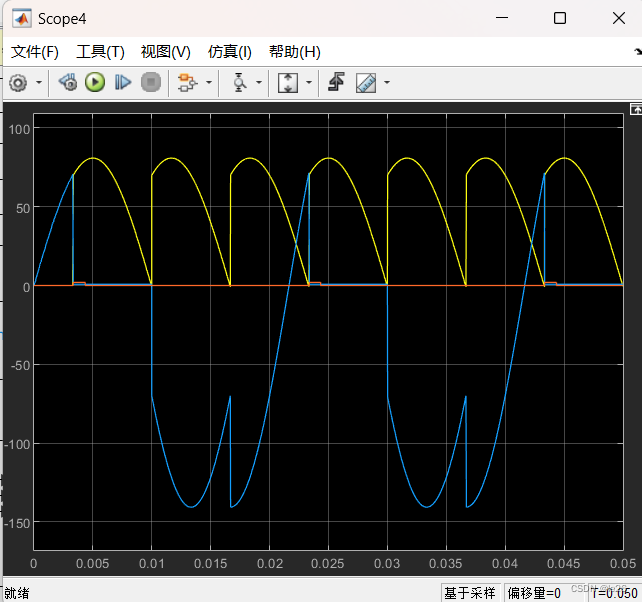The image size is (642, 602).
Task: Expand the configuration properties dropdown arrow
Action: (39, 83)
